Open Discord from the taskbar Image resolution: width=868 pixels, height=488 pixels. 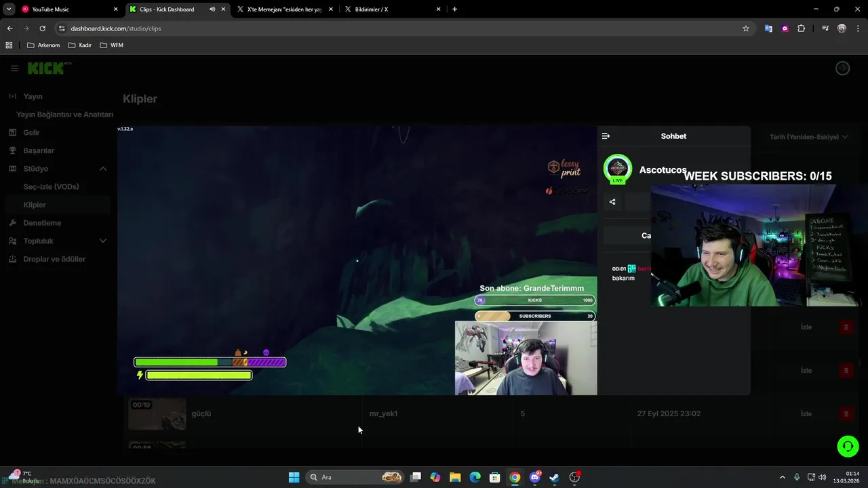tap(535, 477)
